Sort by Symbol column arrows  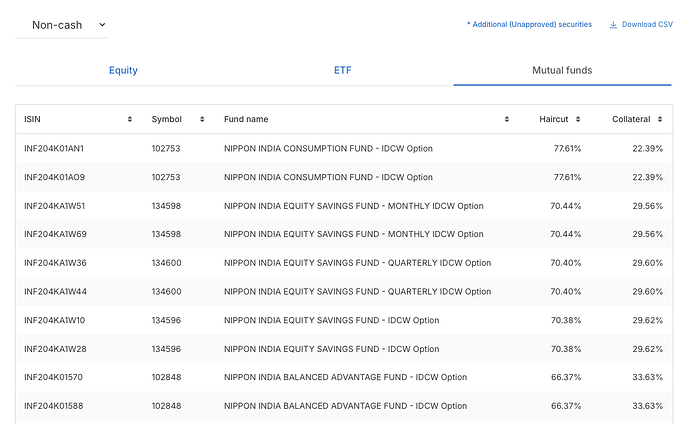[202, 119]
